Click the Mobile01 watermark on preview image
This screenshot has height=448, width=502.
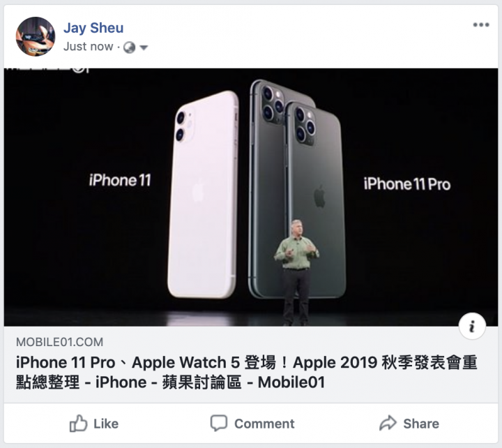[x=47, y=70]
